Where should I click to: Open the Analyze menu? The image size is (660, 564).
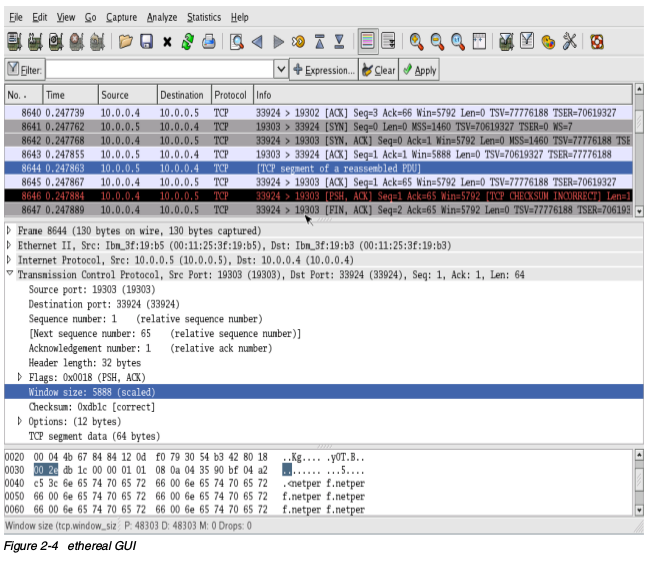(162, 17)
